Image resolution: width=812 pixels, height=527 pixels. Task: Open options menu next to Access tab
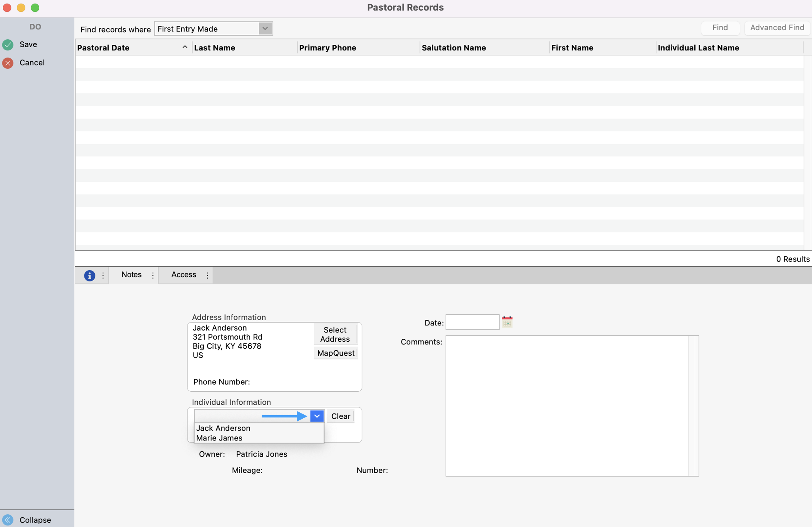tap(207, 275)
